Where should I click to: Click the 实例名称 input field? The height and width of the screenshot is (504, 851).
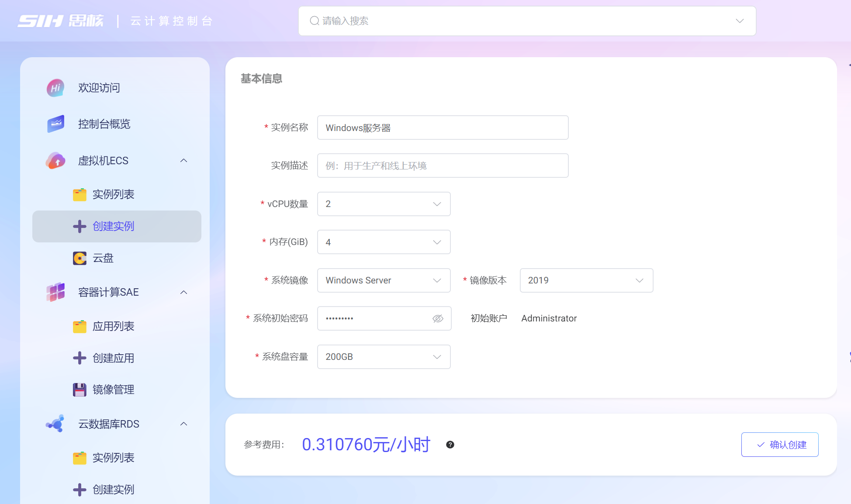click(x=443, y=128)
